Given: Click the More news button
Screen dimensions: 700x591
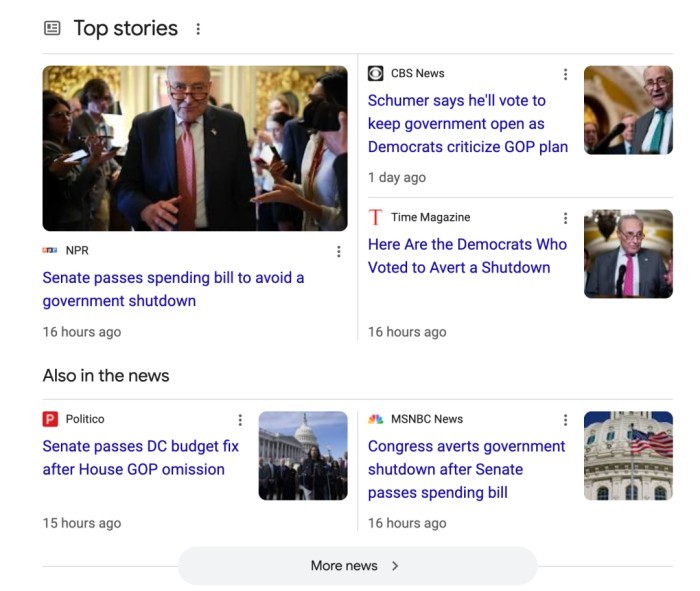Looking at the screenshot, I should 356,566.
